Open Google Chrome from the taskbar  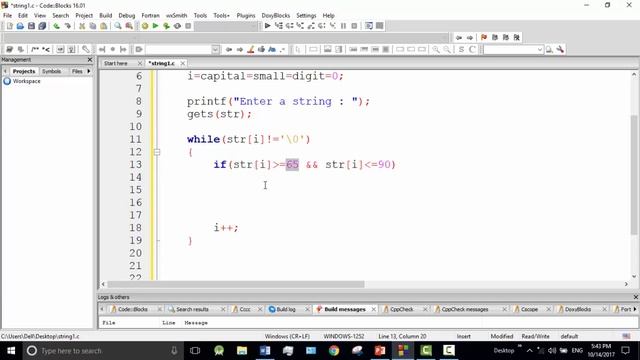coord(334,351)
